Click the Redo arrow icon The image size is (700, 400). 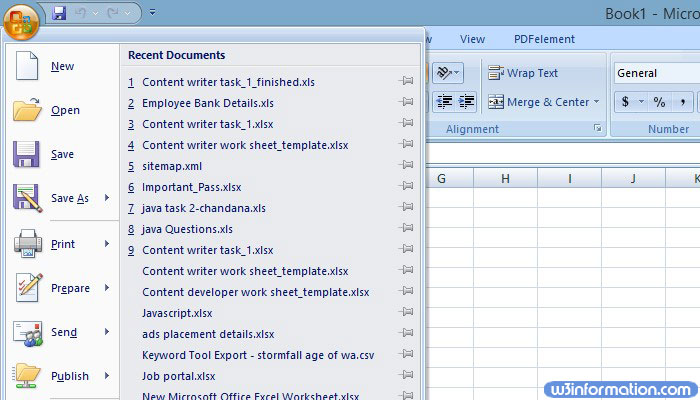tap(113, 13)
